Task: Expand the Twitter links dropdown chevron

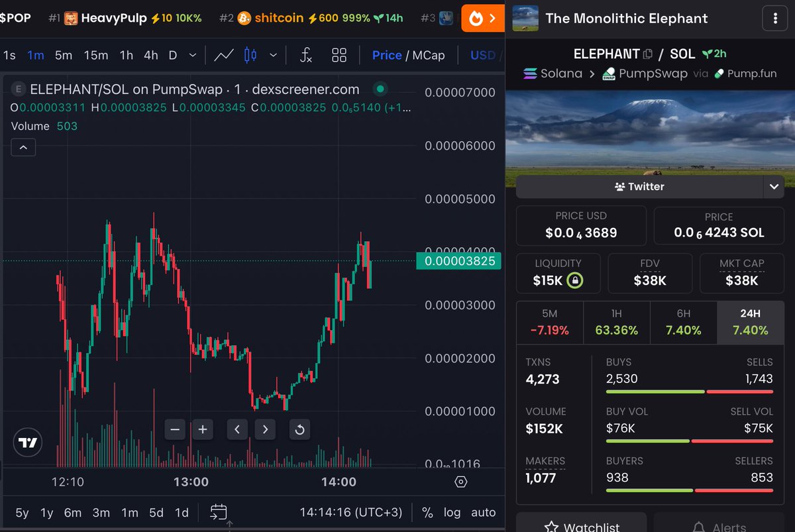Action: (x=774, y=187)
